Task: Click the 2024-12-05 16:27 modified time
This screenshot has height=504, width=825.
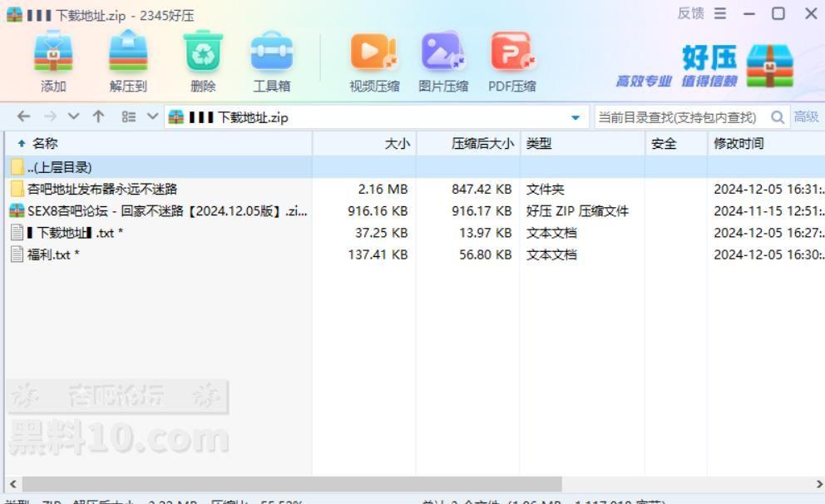Action: click(768, 233)
